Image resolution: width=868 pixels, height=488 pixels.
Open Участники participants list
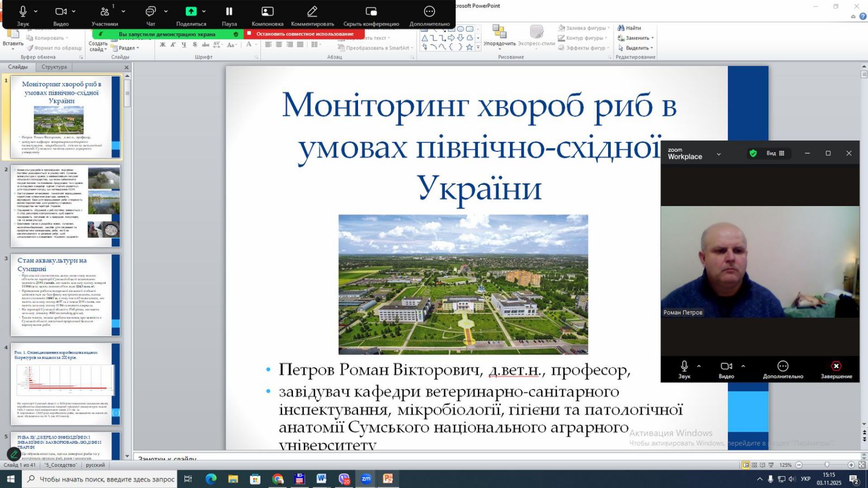click(104, 15)
